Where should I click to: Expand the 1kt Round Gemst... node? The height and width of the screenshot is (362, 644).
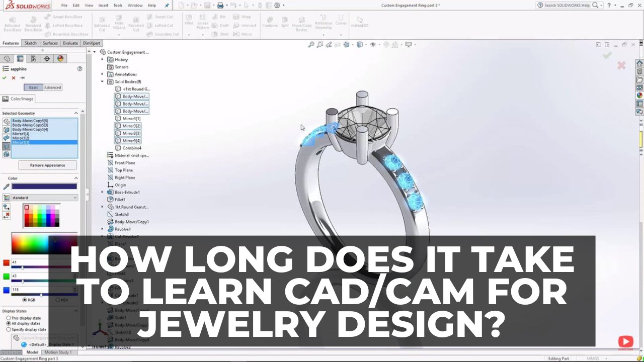102,207
